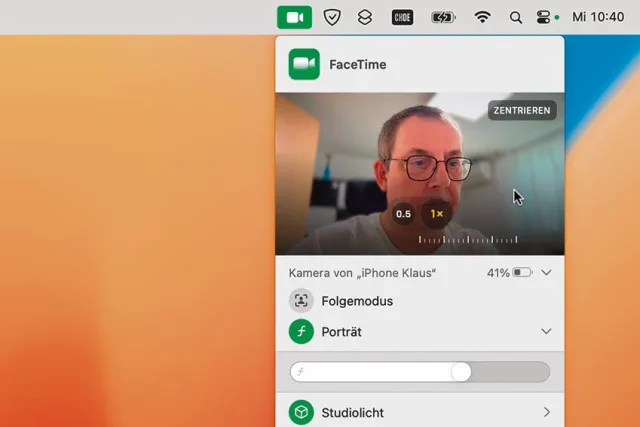
Task: Open the Wi-Fi menu bar icon
Action: click(x=482, y=17)
